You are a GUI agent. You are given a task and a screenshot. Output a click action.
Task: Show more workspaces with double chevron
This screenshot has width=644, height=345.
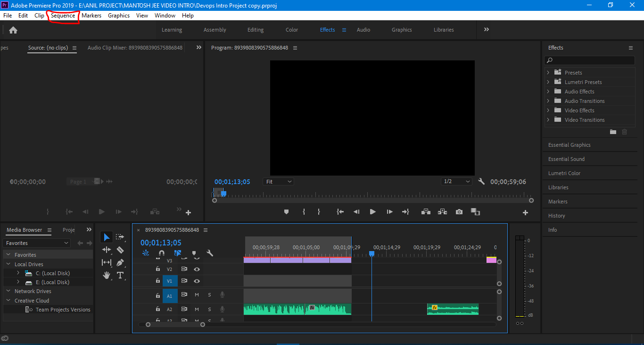486,29
